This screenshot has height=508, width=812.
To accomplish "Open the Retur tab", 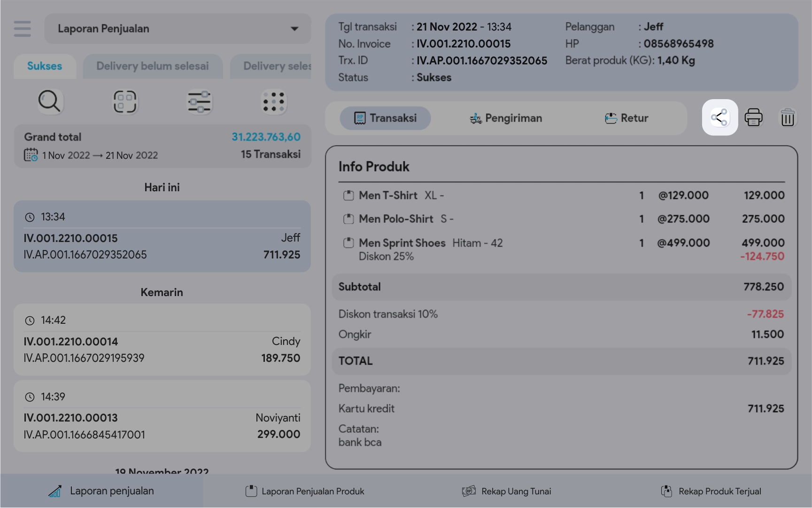I will coord(626,118).
